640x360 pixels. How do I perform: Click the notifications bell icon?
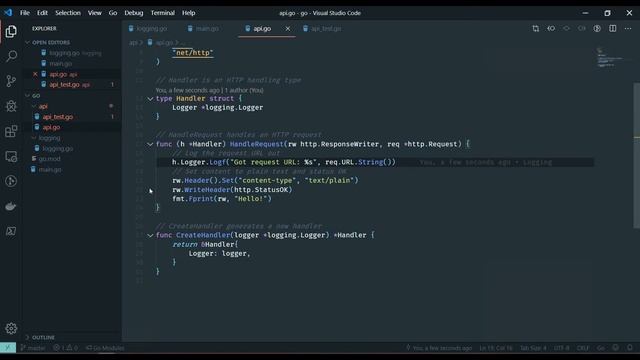[x=630, y=348]
